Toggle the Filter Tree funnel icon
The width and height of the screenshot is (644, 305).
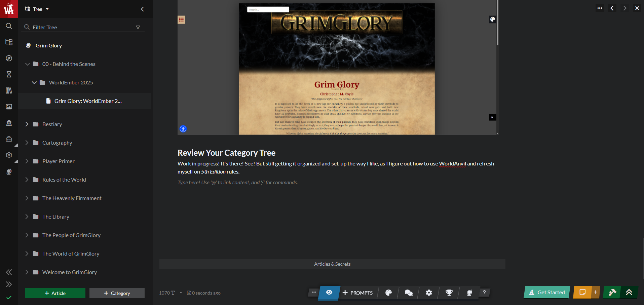click(x=138, y=27)
